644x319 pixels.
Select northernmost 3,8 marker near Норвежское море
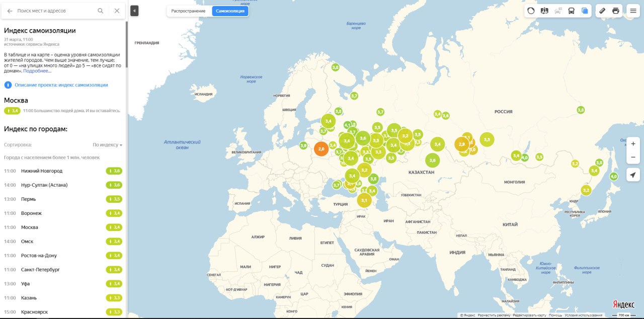pos(335,67)
